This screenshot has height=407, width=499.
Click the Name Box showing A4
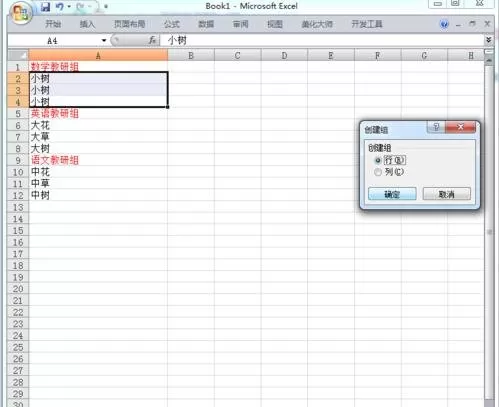(x=54, y=41)
